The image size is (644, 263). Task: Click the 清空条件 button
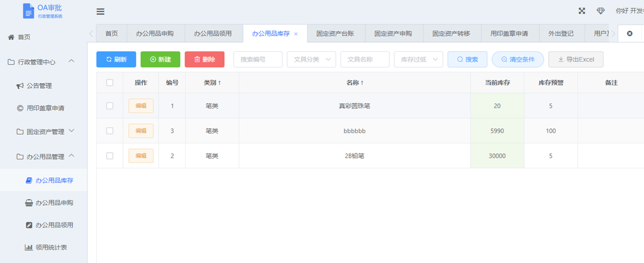[x=518, y=59]
